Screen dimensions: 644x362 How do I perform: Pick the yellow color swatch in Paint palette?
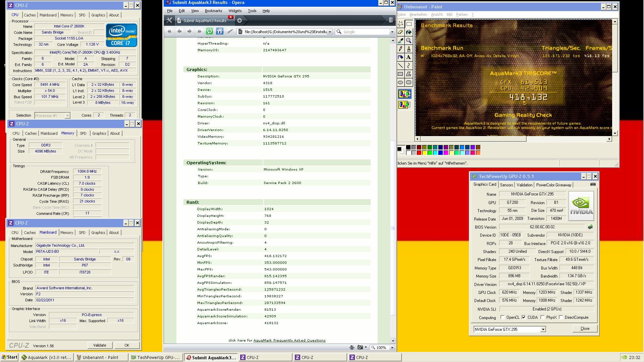[424, 153]
